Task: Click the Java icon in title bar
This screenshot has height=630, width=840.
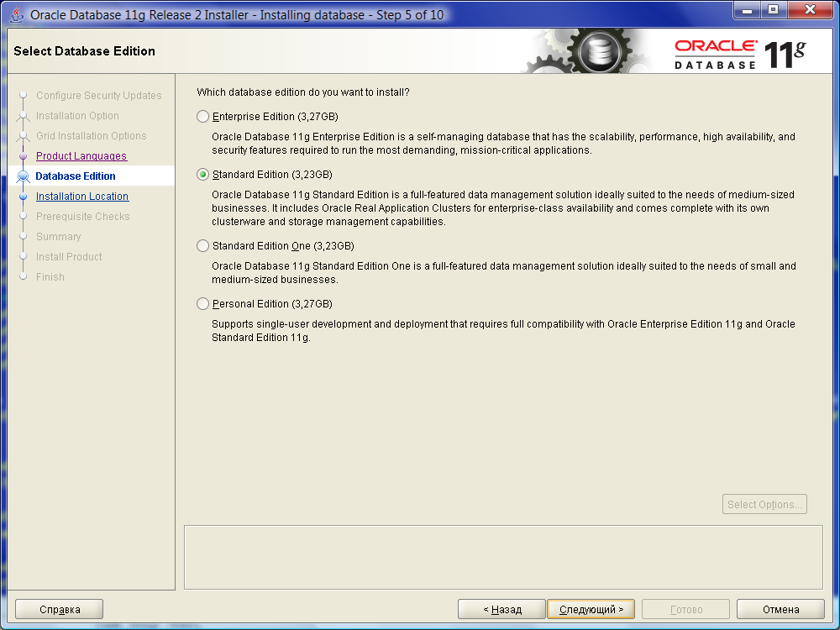Action: tap(17, 14)
